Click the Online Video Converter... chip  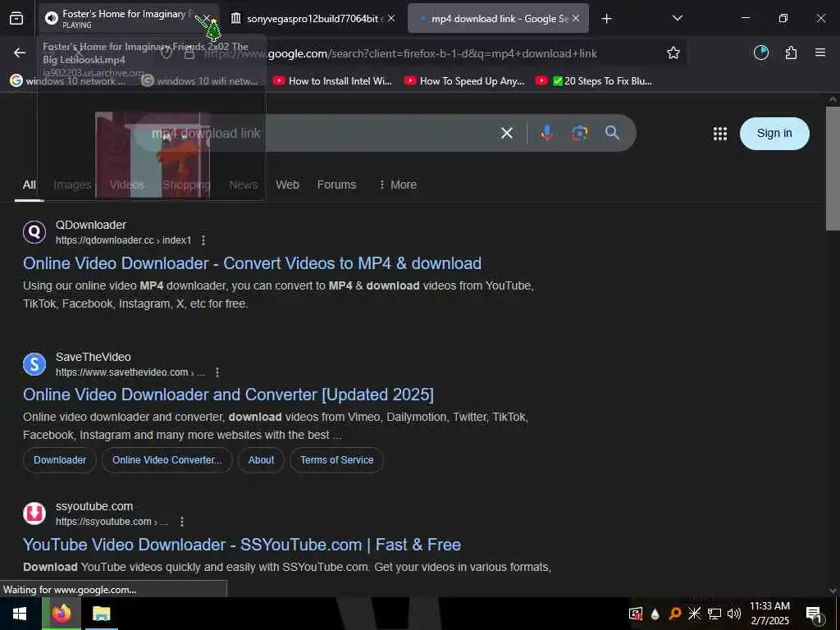point(167,460)
